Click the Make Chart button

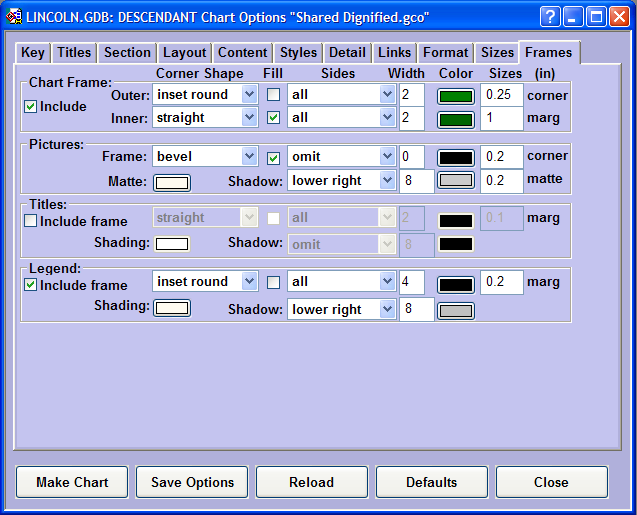[x=72, y=482]
